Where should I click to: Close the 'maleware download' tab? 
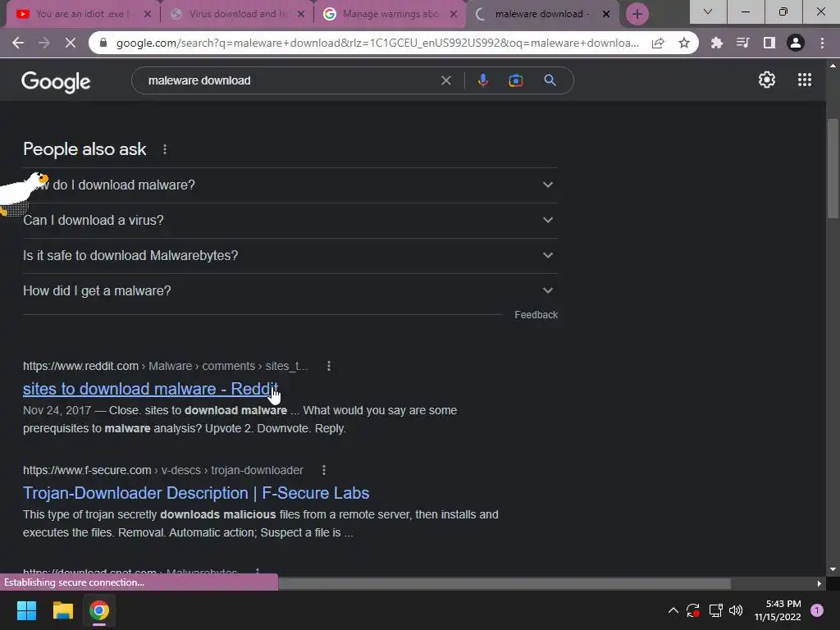(x=606, y=15)
